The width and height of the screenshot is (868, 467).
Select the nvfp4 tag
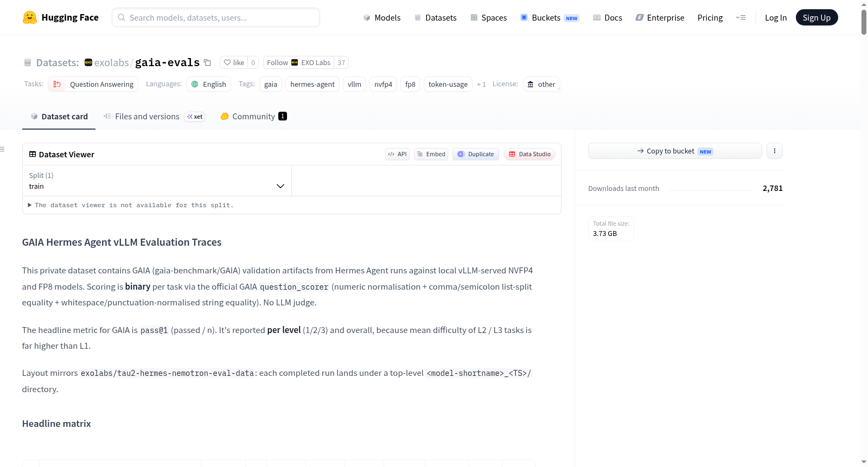pyautogui.click(x=383, y=84)
